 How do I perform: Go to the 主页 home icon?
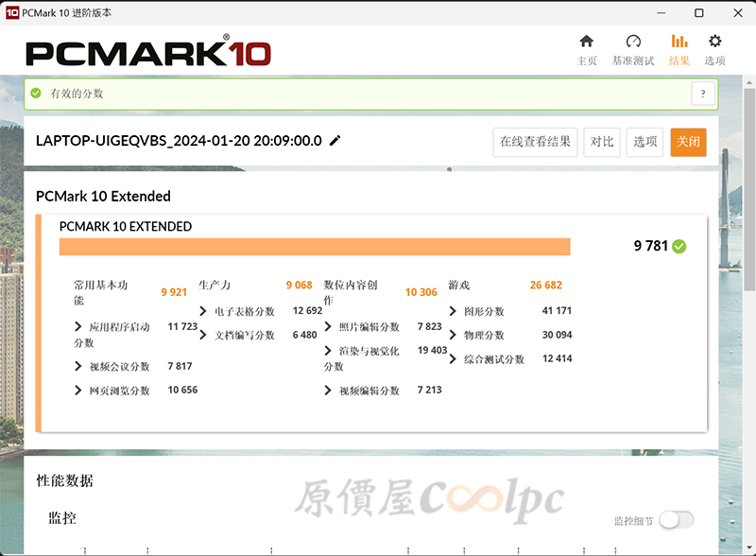tap(586, 42)
